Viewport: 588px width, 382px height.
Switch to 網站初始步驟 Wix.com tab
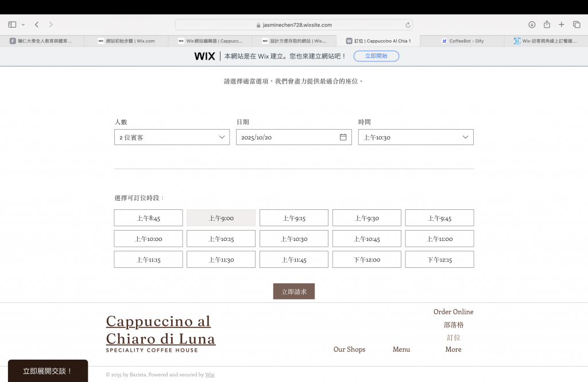126,41
